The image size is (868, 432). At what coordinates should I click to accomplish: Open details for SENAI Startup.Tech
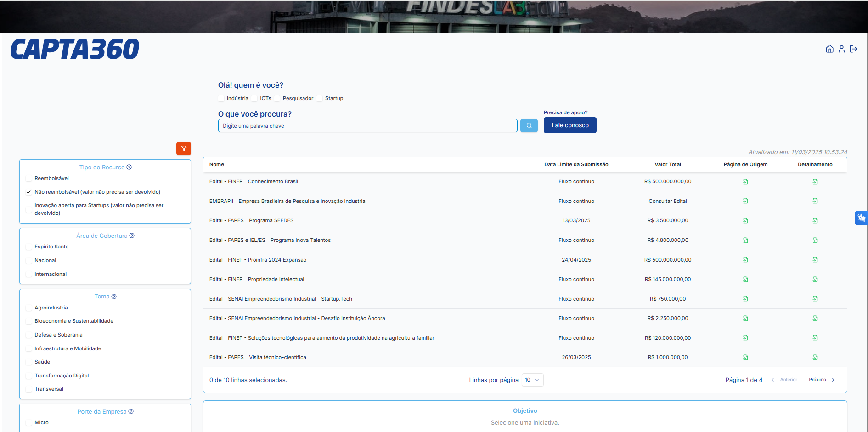(815, 299)
